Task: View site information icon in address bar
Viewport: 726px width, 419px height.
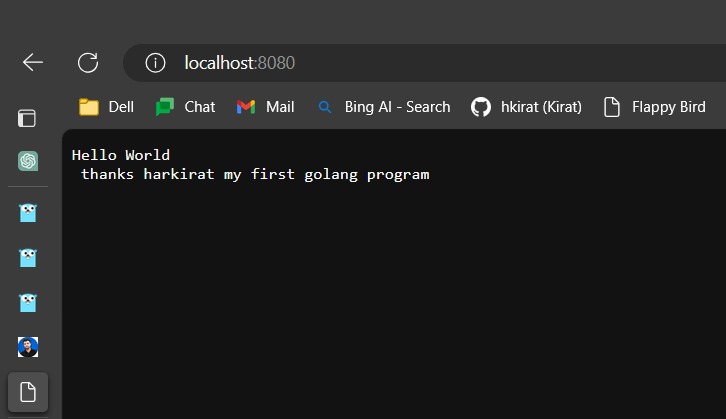Action: pyautogui.click(x=155, y=63)
